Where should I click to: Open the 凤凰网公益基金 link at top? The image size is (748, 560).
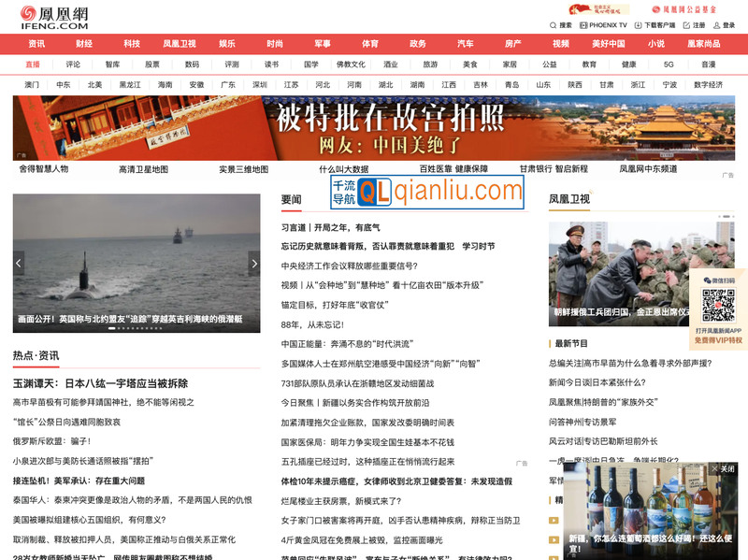[x=683, y=9]
